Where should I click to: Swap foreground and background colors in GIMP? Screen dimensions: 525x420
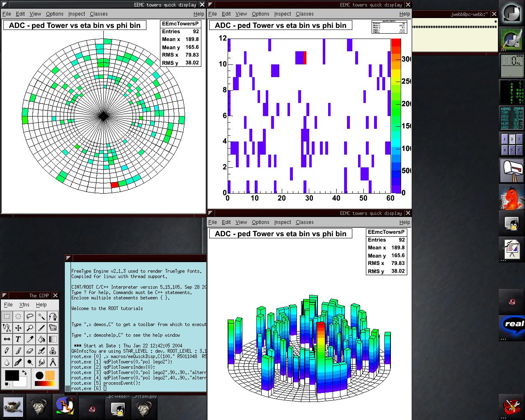coord(24,372)
